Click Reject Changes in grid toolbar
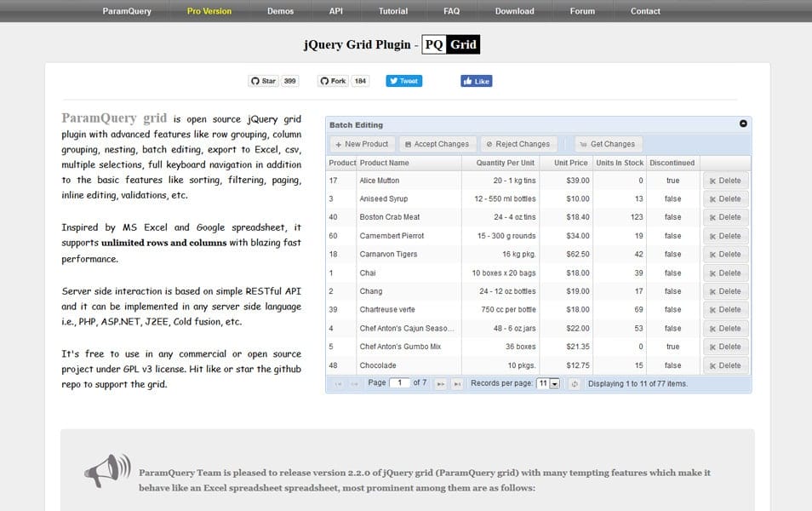Image resolution: width=812 pixels, height=511 pixels. click(518, 144)
